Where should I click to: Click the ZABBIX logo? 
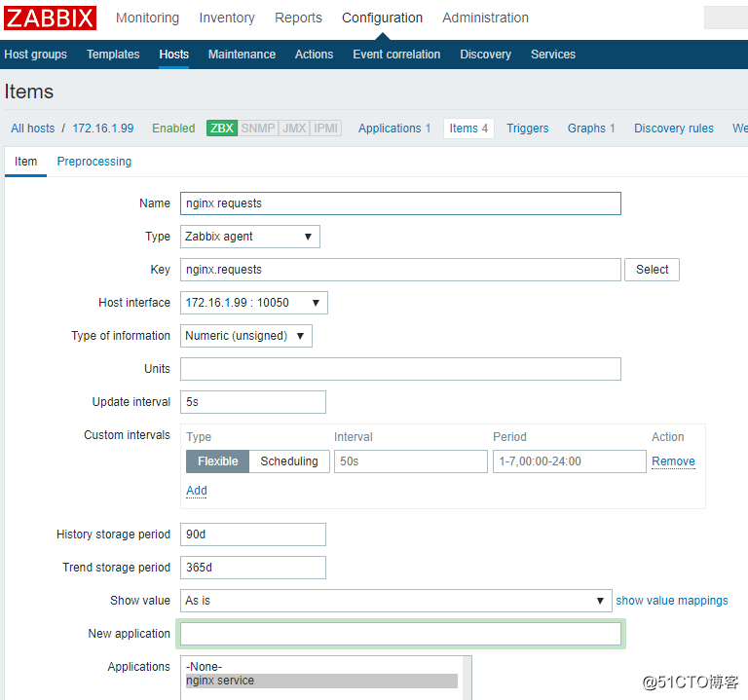[x=50, y=18]
